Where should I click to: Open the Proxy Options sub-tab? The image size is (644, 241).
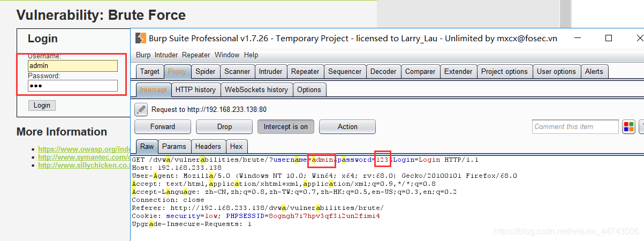click(x=309, y=89)
